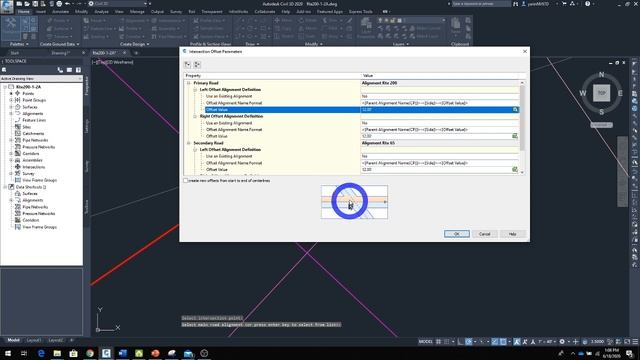
Task: Click the Surfaces clock-like icon under drawing
Action: [x=18, y=107]
